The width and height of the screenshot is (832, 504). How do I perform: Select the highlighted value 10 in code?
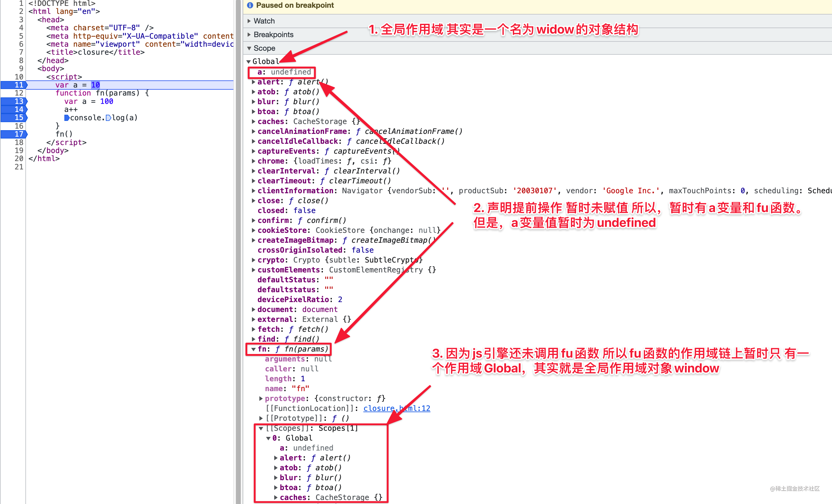click(96, 85)
